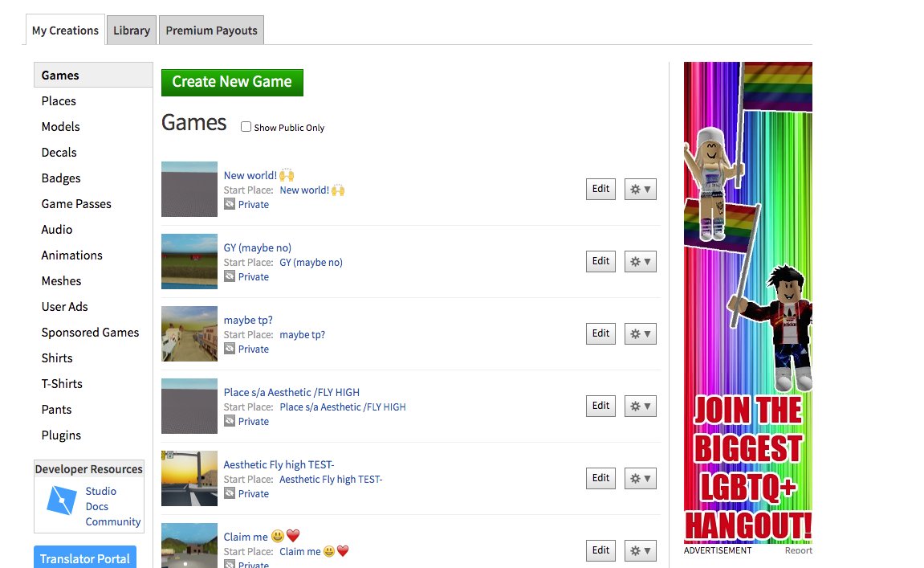Viewport: 924px width, 568px height.
Task: Click private icon under Aesthetic Fly high TEST-
Action: point(230,493)
